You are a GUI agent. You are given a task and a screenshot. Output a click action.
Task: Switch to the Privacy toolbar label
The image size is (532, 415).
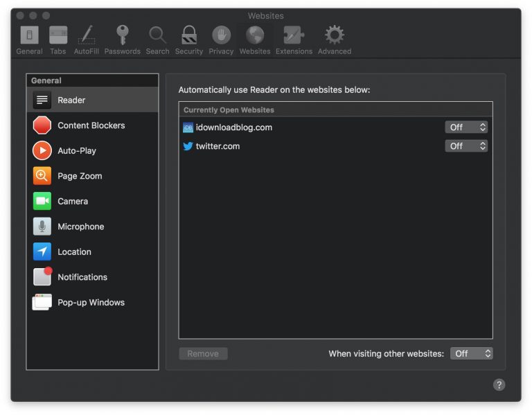tap(221, 51)
